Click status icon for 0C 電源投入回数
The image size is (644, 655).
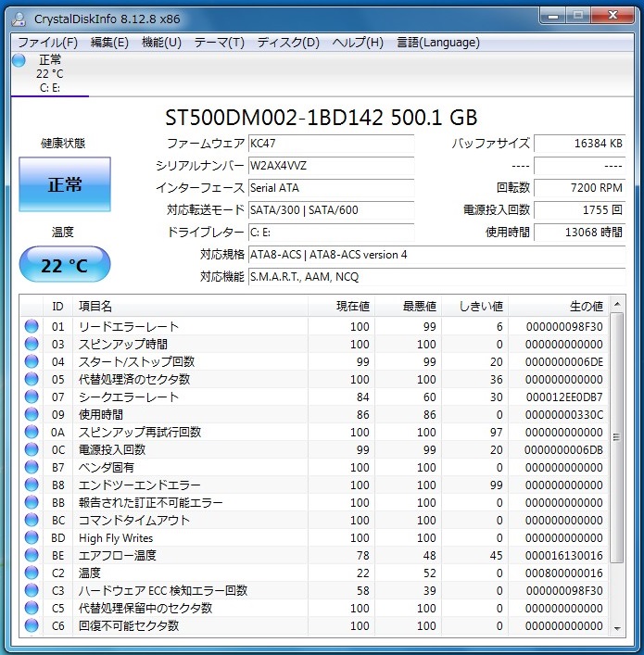pyautogui.click(x=32, y=449)
